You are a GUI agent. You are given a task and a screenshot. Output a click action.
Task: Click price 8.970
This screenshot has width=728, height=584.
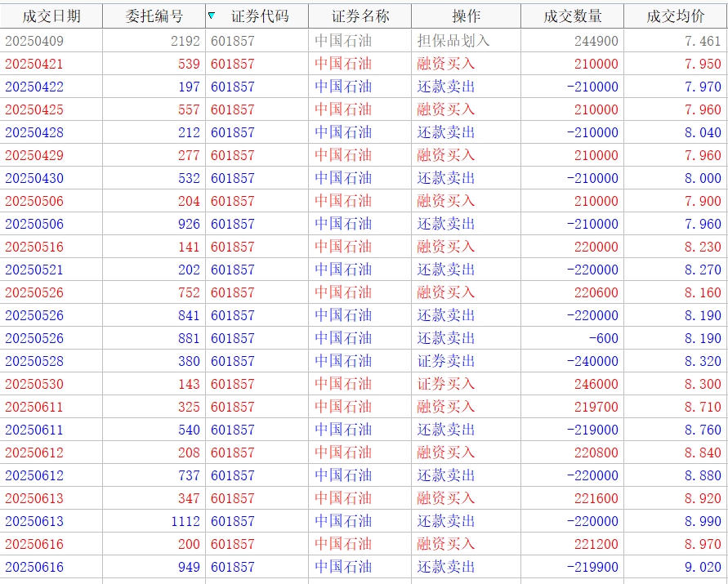(x=703, y=544)
